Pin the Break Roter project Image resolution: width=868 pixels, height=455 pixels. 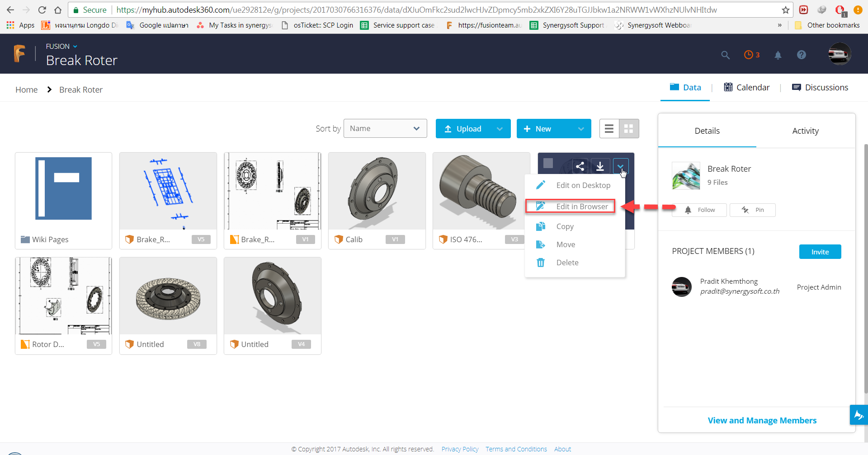click(753, 210)
